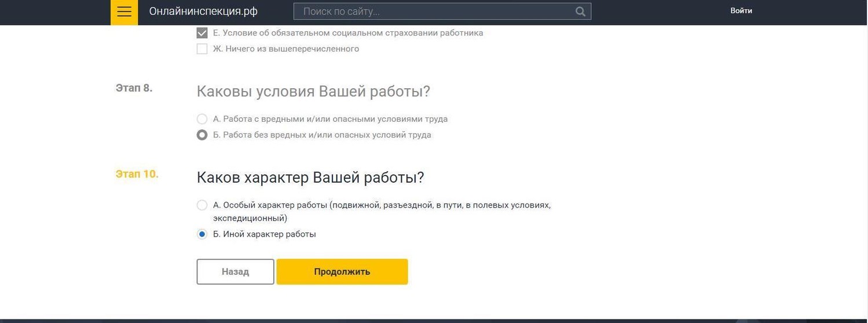Viewport: 868px width, 323px height.
Task: Click the Назад button
Action: tap(235, 271)
